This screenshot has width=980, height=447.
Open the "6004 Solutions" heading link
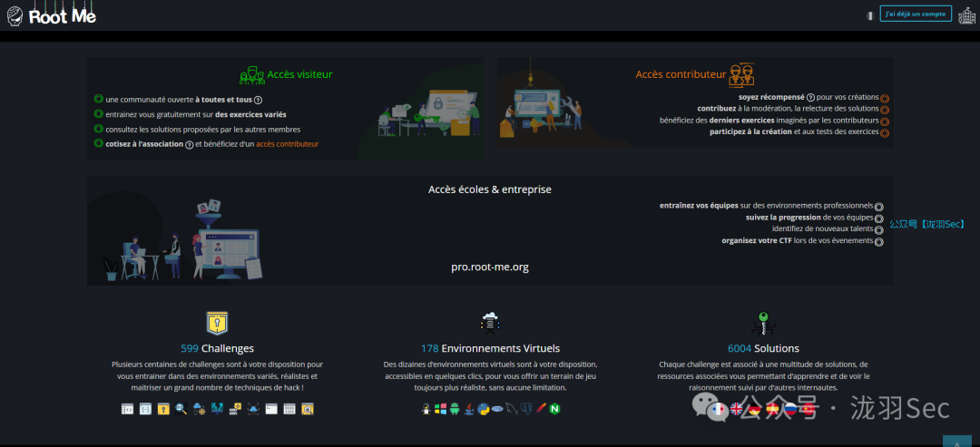[x=763, y=348]
